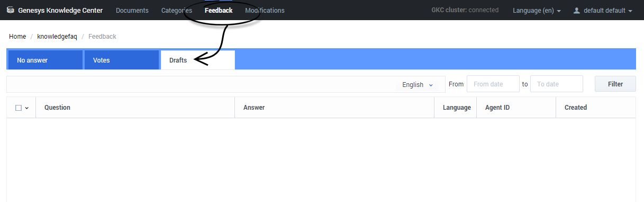
Task: Open the Modifications navigation item
Action: pyautogui.click(x=265, y=10)
